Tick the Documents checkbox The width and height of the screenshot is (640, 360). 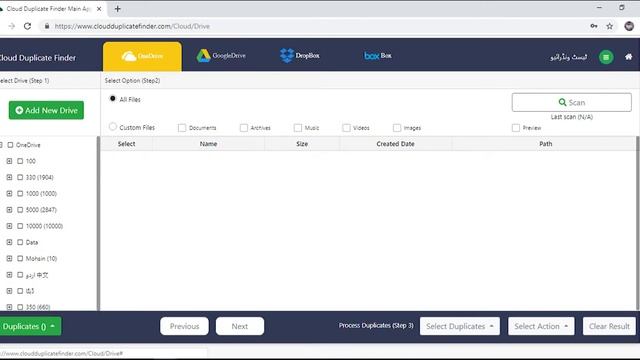pos(182,128)
